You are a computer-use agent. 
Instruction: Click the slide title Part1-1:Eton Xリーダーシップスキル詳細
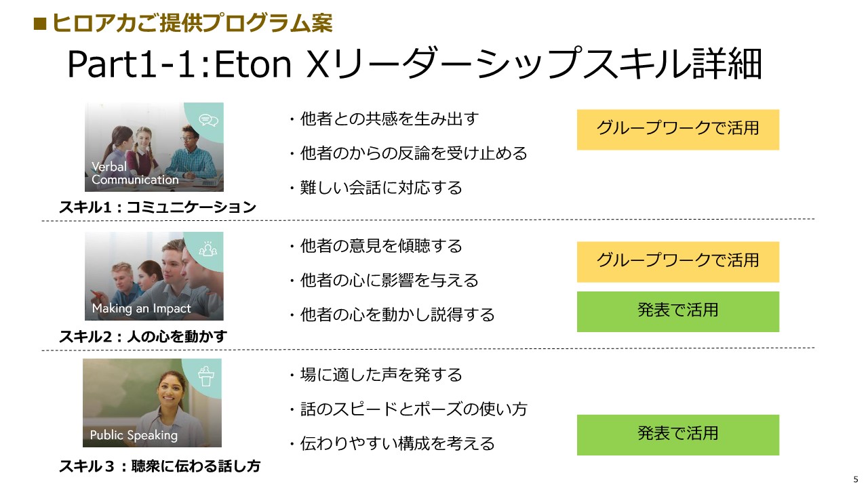click(x=415, y=66)
